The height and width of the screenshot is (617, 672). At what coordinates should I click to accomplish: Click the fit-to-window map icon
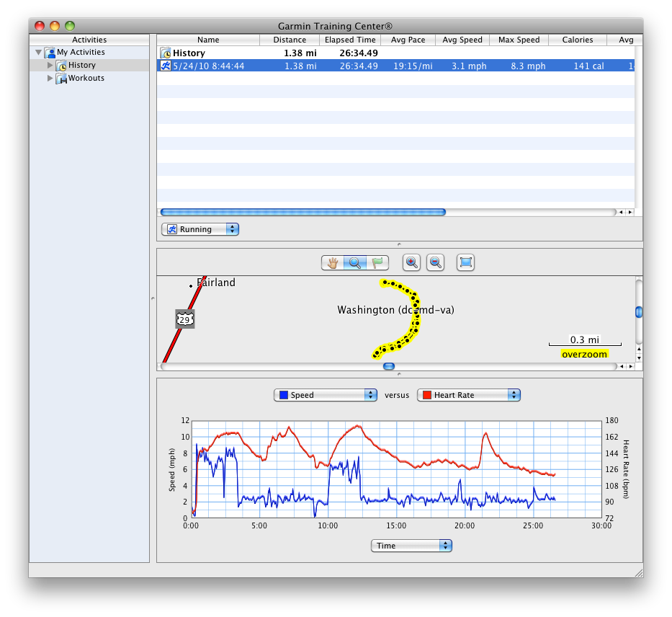[466, 263]
